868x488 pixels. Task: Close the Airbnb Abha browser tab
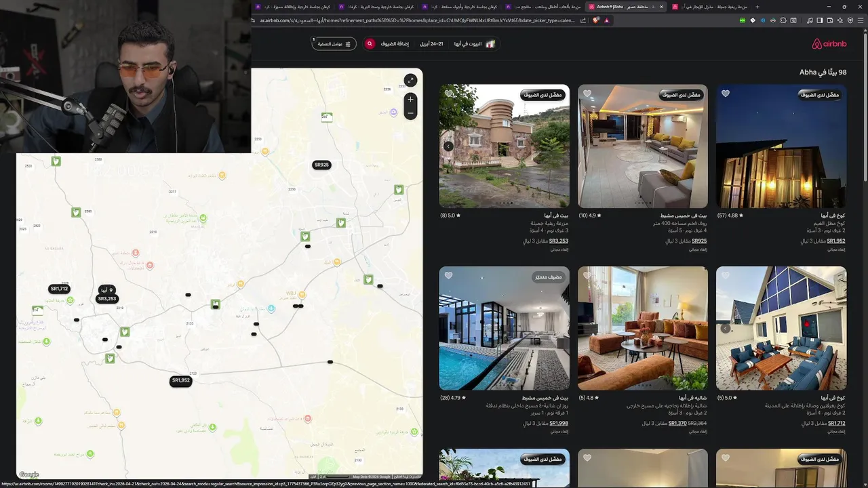[661, 7]
